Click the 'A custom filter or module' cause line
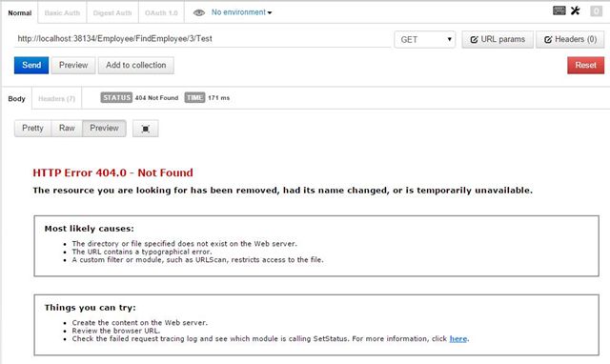Image resolution: width=610 pixels, height=364 pixels. (197, 260)
